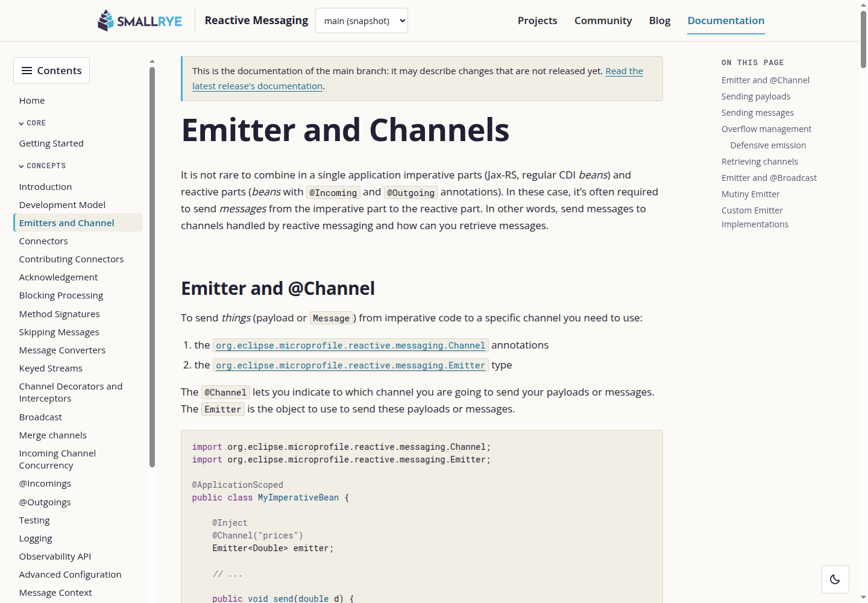This screenshot has height=603, width=868.
Task: Open the Connectors page
Action: pos(43,241)
